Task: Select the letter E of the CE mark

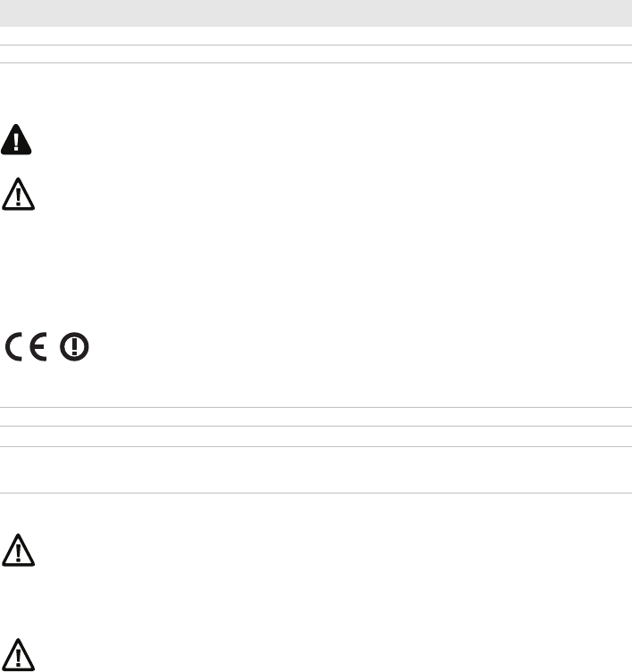Action: coord(38,346)
